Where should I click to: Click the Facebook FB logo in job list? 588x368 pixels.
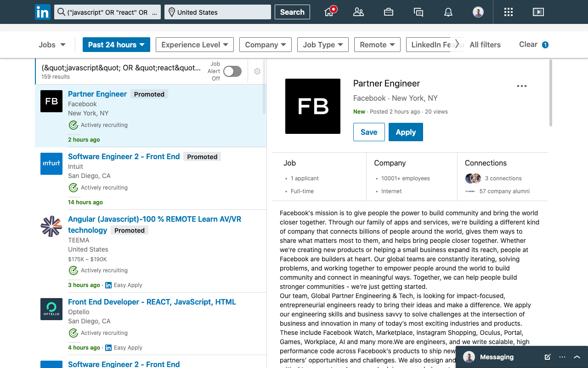point(51,101)
